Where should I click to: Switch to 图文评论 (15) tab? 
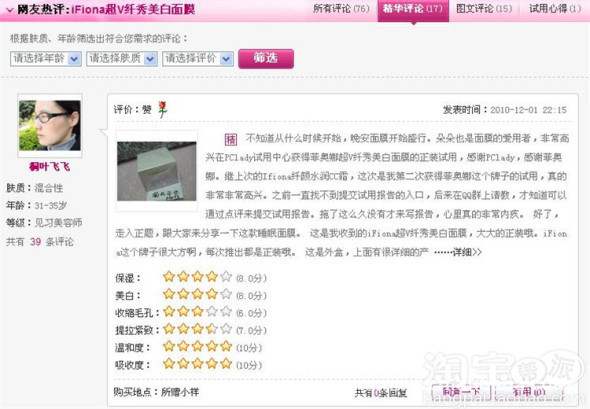point(484,9)
